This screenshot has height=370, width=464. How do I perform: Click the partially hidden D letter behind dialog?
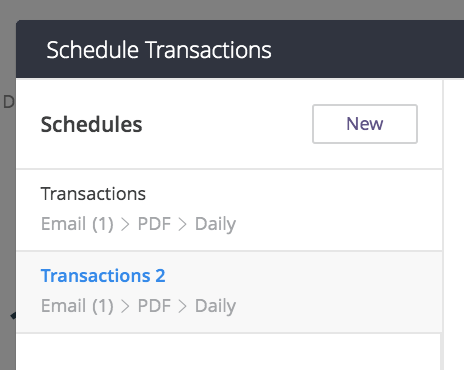click(x=8, y=102)
